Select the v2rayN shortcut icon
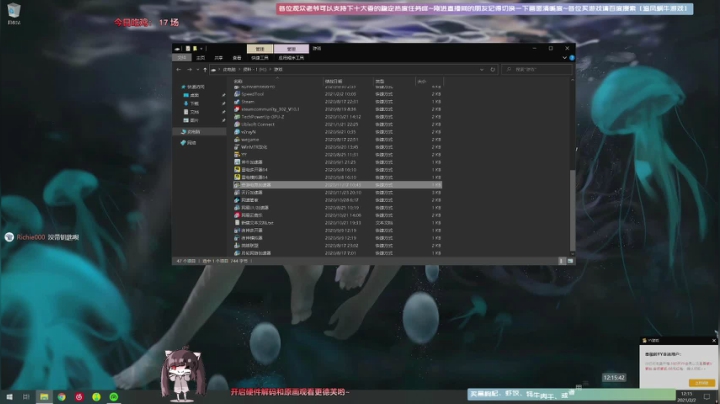720x404 pixels. [237, 132]
